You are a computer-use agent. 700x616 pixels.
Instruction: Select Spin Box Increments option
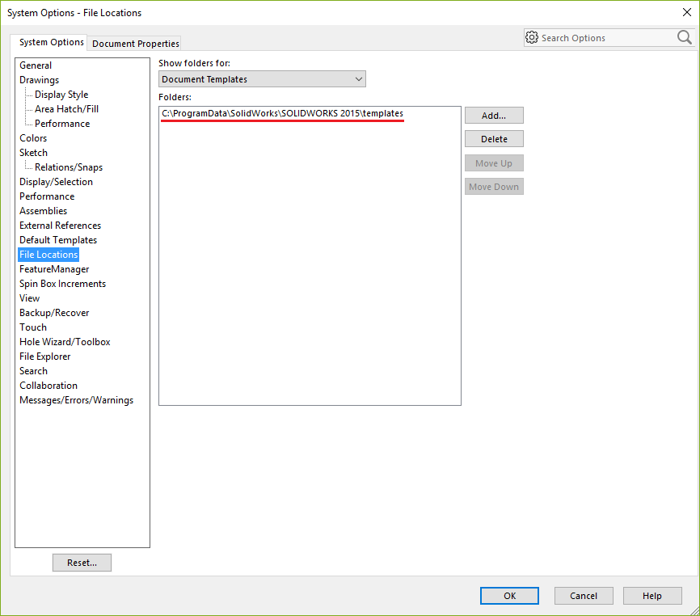[x=62, y=284]
